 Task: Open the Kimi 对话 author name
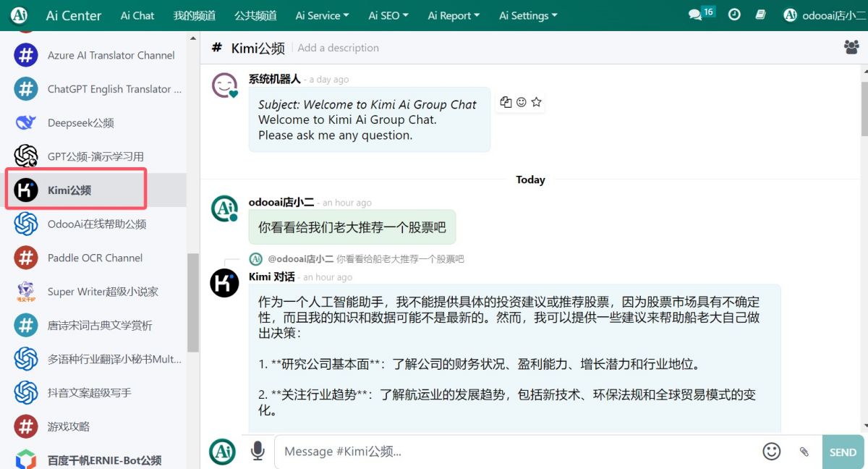(271, 276)
